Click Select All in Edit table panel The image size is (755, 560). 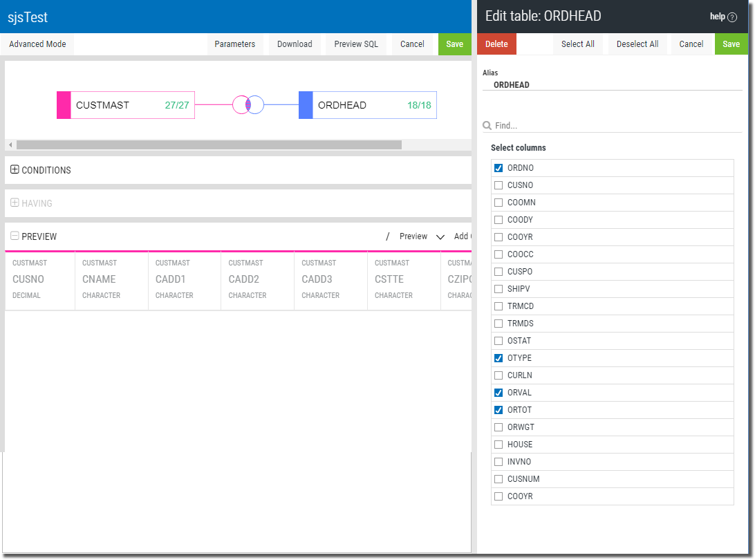point(577,44)
